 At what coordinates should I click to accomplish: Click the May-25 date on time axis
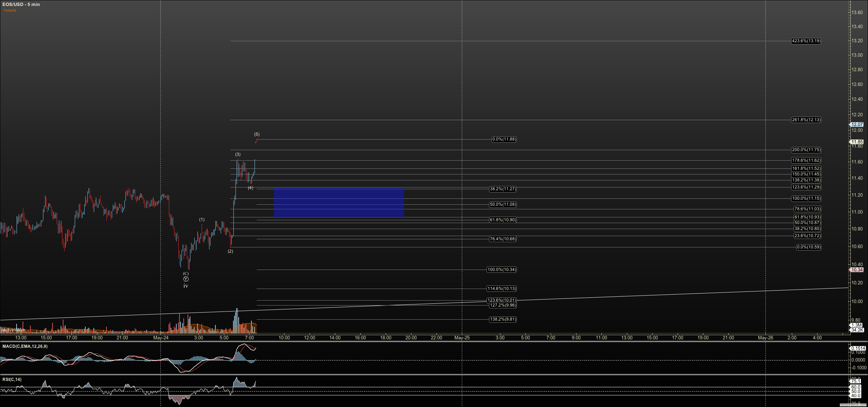[x=462, y=338]
